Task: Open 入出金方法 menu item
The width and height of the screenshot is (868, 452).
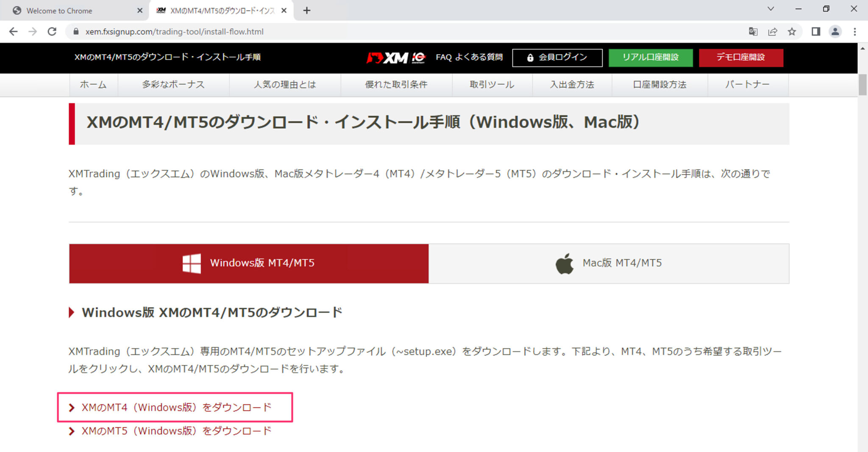Action: 572,85
